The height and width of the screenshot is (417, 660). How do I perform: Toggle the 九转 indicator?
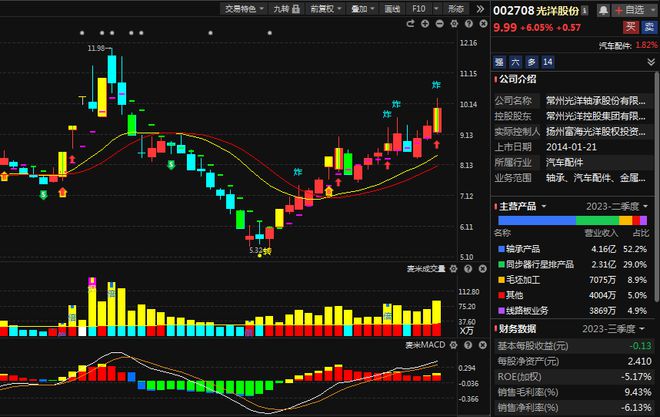287,9
